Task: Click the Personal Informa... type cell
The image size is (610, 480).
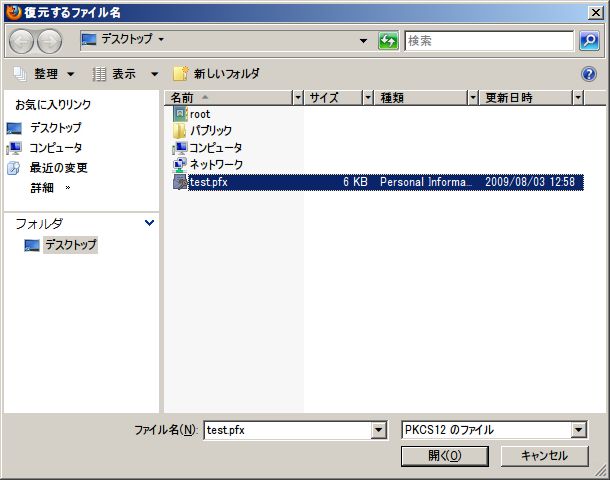Action: [426, 182]
